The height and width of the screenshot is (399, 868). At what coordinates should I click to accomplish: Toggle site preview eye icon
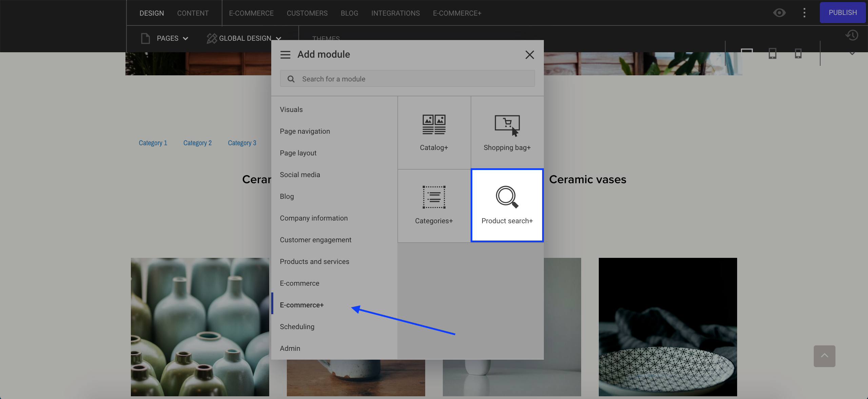(x=779, y=13)
